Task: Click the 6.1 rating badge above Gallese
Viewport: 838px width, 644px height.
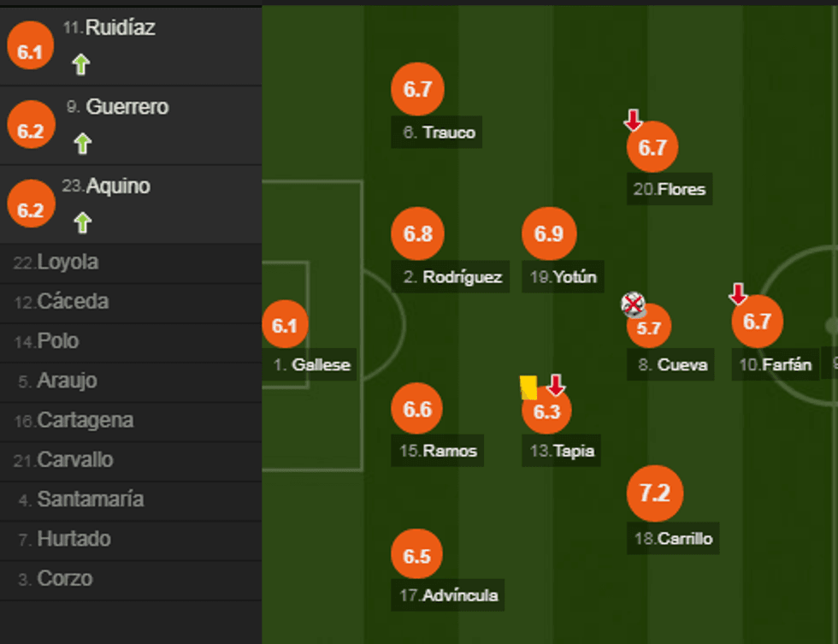Action: point(285,325)
